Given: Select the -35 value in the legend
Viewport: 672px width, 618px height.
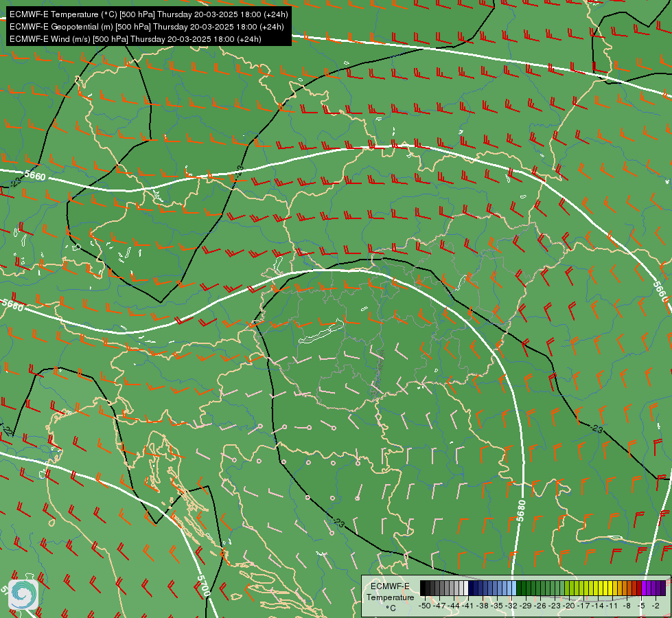Looking at the screenshot, I should [497, 606].
